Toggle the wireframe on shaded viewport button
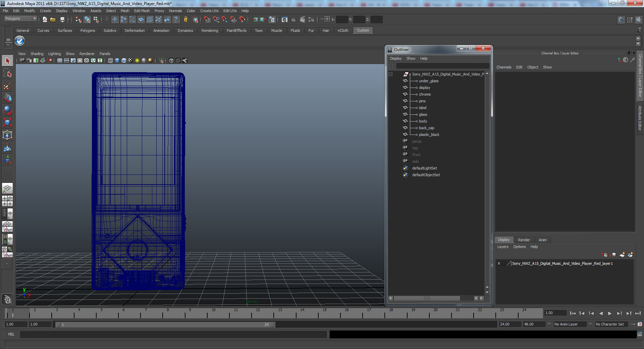 (124, 60)
